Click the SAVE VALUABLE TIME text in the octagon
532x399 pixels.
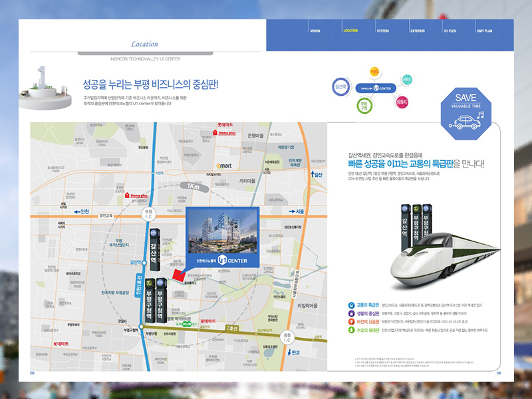coord(466,100)
